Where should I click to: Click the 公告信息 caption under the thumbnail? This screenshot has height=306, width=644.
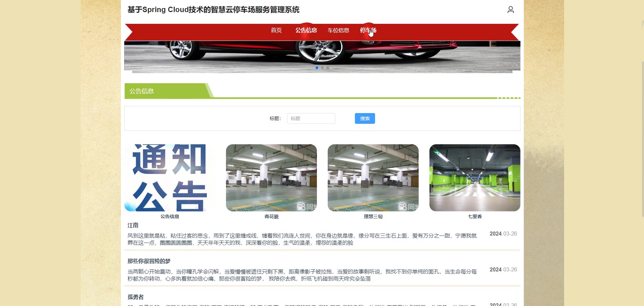point(170,216)
